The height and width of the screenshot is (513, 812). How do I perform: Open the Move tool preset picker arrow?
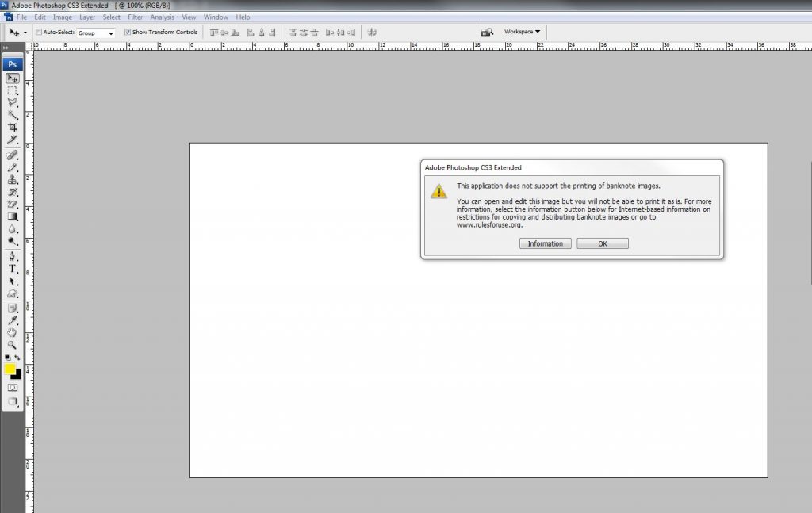pyautogui.click(x=25, y=33)
